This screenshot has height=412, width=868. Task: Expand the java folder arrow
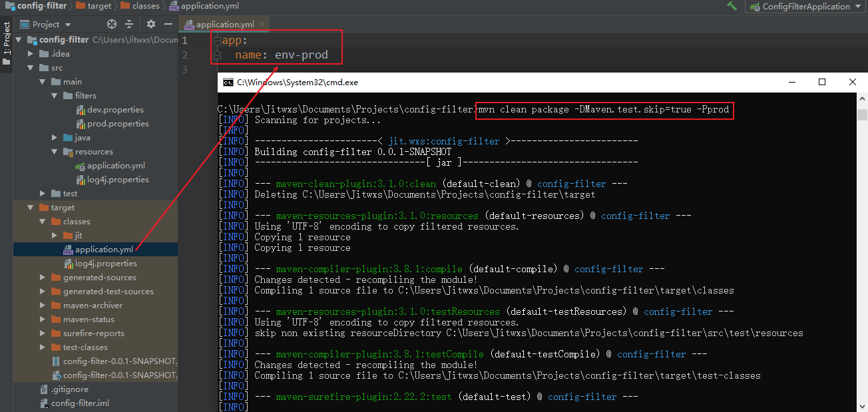pyautogui.click(x=55, y=138)
